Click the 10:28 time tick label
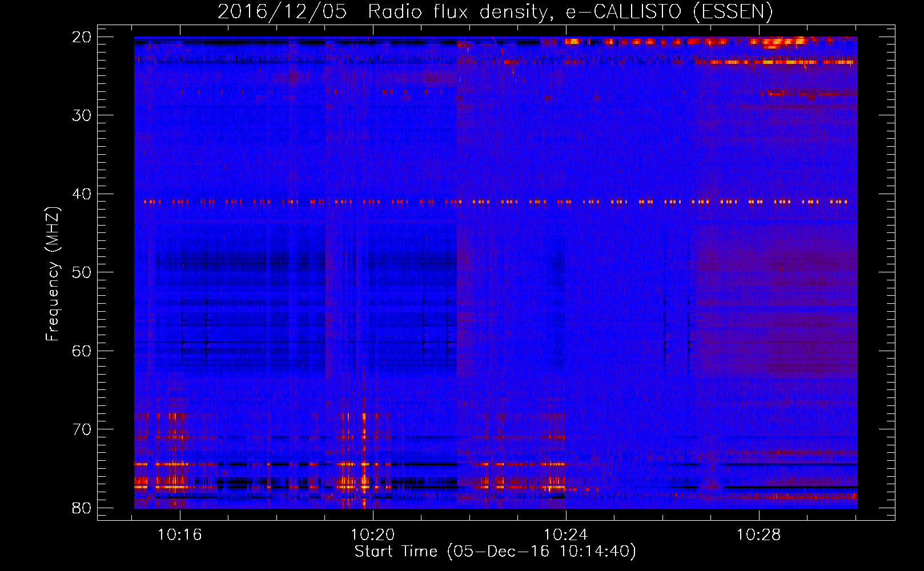The height and width of the screenshot is (571, 924). [x=759, y=535]
